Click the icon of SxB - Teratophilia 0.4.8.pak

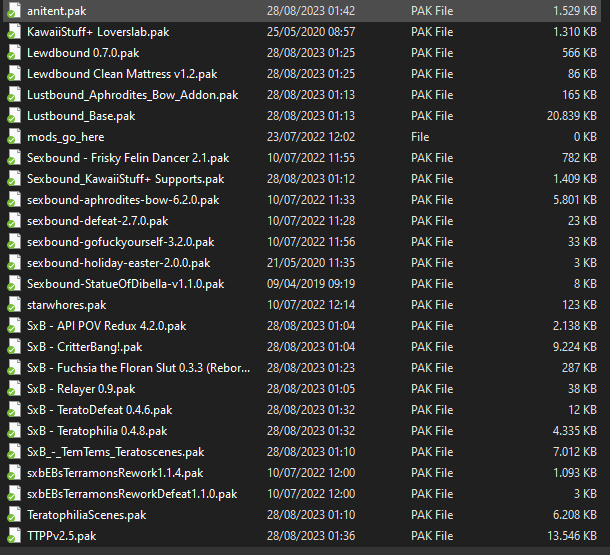coord(14,431)
